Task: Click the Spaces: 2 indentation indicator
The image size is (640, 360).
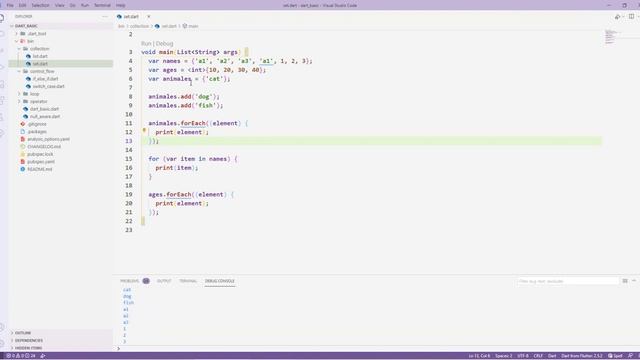Action: click(x=504, y=356)
